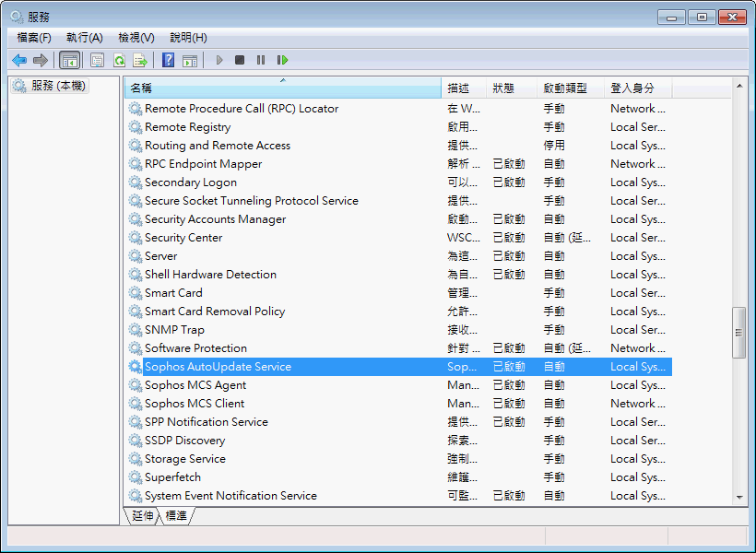Click WSC... description of Security Center

coord(464,238)
